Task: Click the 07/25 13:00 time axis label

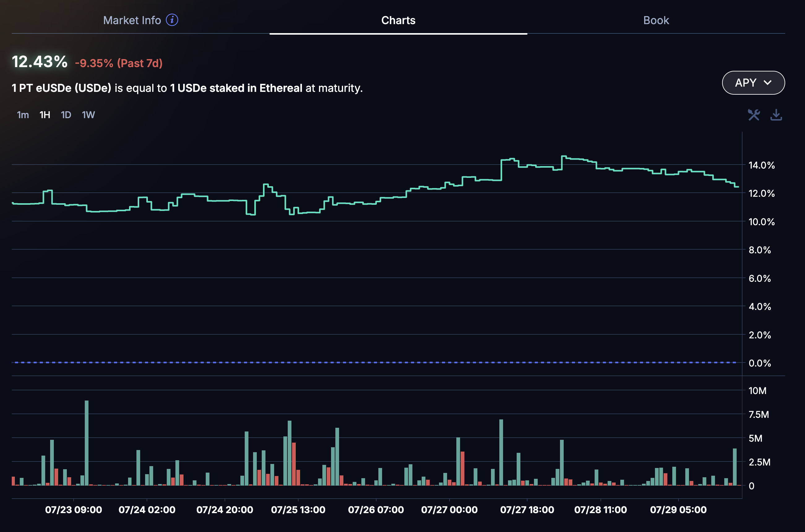Action: pyautogui.click(x=298, y=510)
